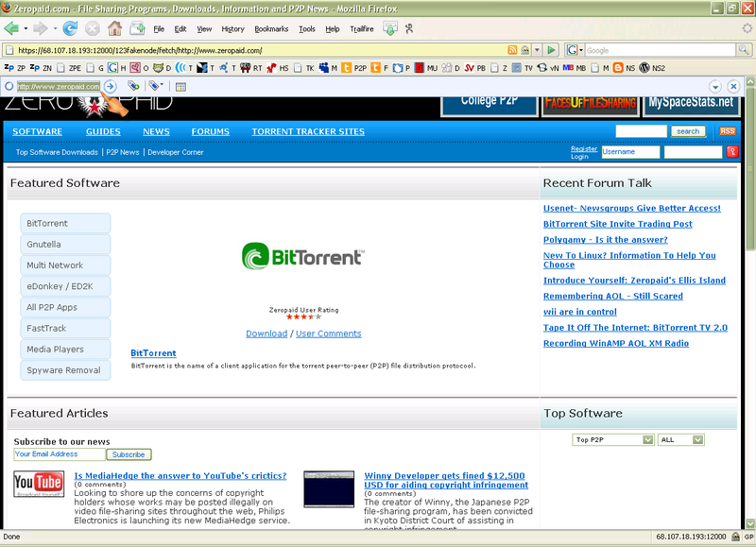Open the NS Blogger bookmark
This screenshot has height=547, width=756.
(624, 68)
